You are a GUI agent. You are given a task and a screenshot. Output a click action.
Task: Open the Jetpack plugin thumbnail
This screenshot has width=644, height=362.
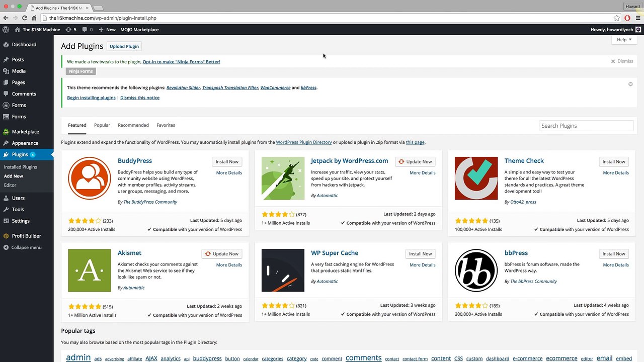point(283,178)
